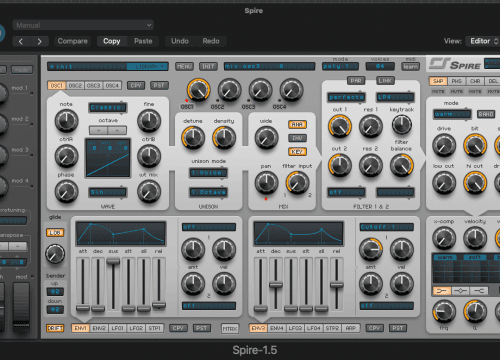Image resolution: width=500 pixels, height=360 pixels.
Task: Open the perfecto filter type dropdown
Action: point(346,97)
